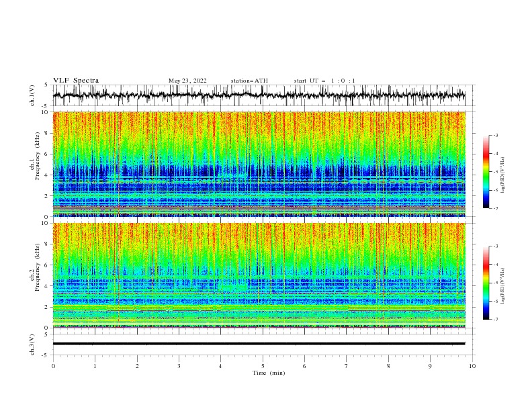The height and width of the screenshot is (411, 532).
Task: Click the "-3" tick on upper color bar
Action: [x=495, y=135]
